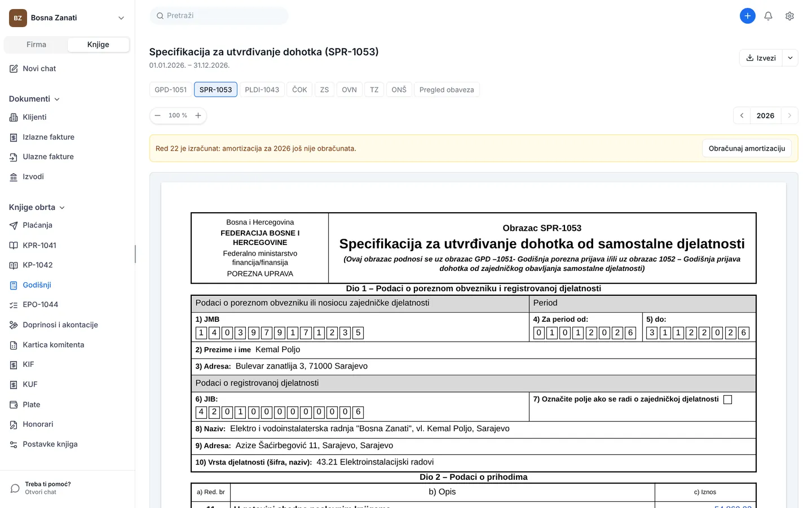The image size is (812, 508).
Task: Click the Pretraži search field
Action: 219,16
